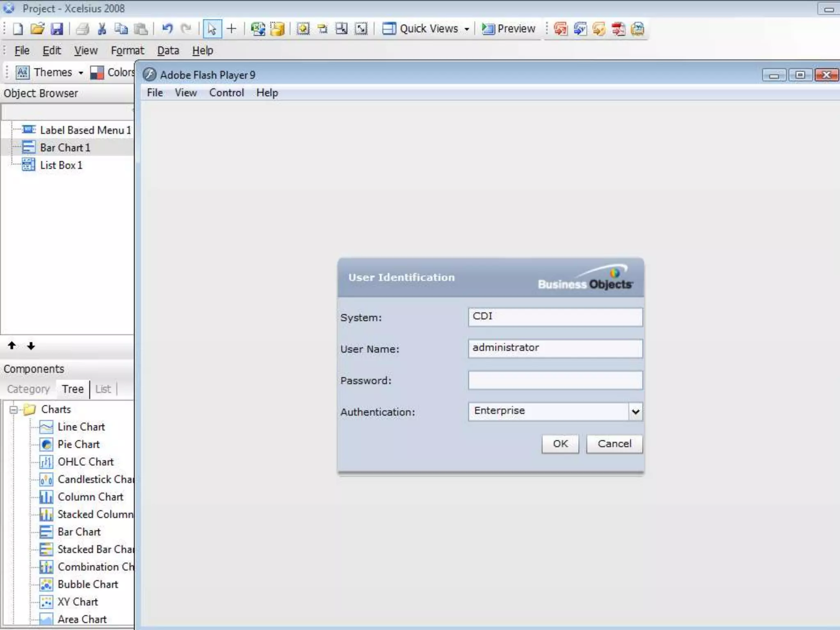Move object down with the down arrow
840x630 pixels.
(x=31, y=346)
